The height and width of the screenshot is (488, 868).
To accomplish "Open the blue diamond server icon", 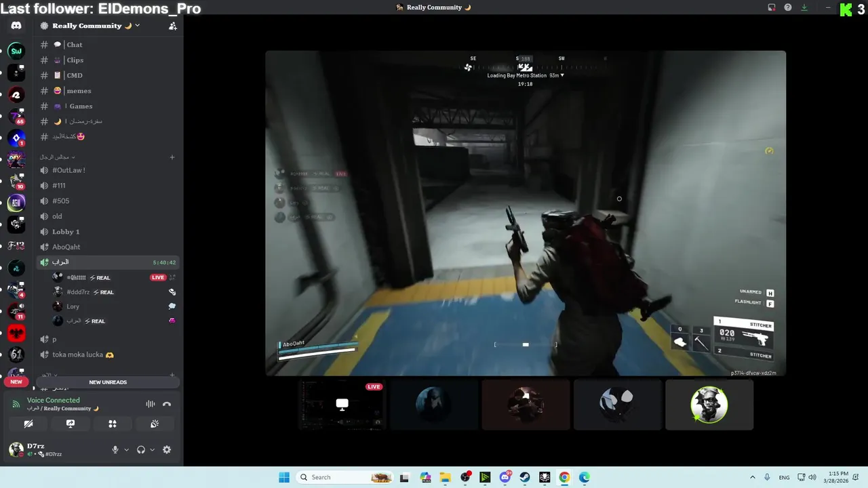I will [16, 138].
